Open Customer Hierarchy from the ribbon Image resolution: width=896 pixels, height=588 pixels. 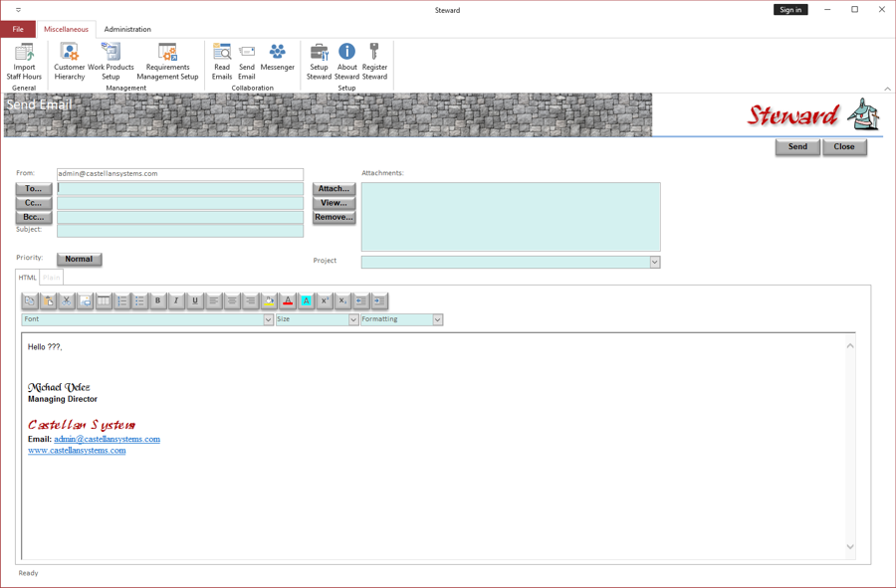pyautogui.click(x=69, y=62)
